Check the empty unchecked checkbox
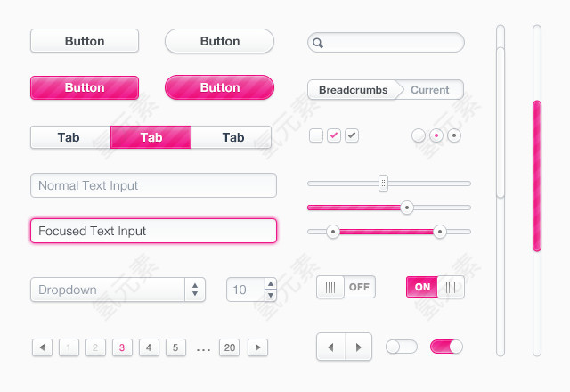This screenshot has width=570, height=392. [316, 135]
